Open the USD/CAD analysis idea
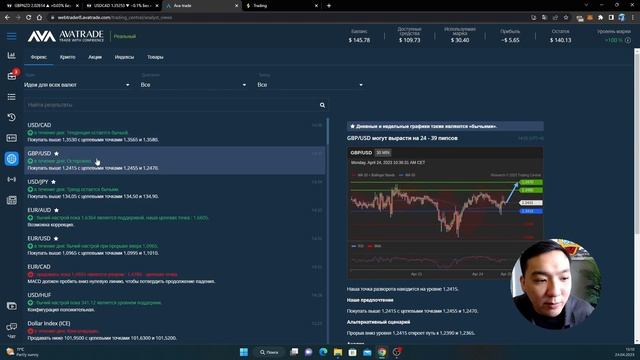640x360 pixels. [x=175, y=132]
